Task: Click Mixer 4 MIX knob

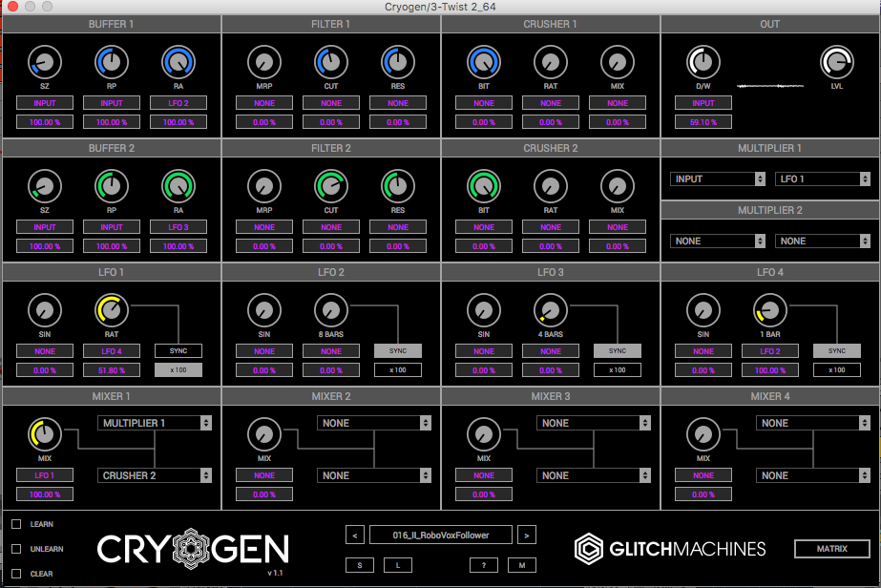Action: (703, 434)
